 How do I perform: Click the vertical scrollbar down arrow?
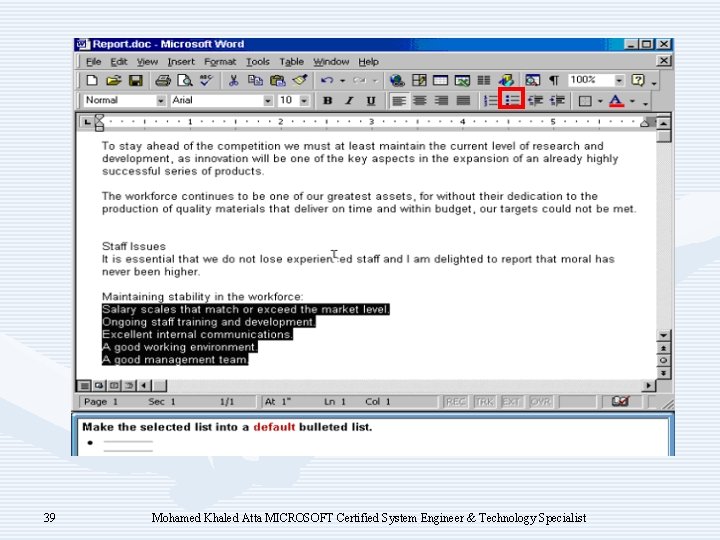pos(663,336)
